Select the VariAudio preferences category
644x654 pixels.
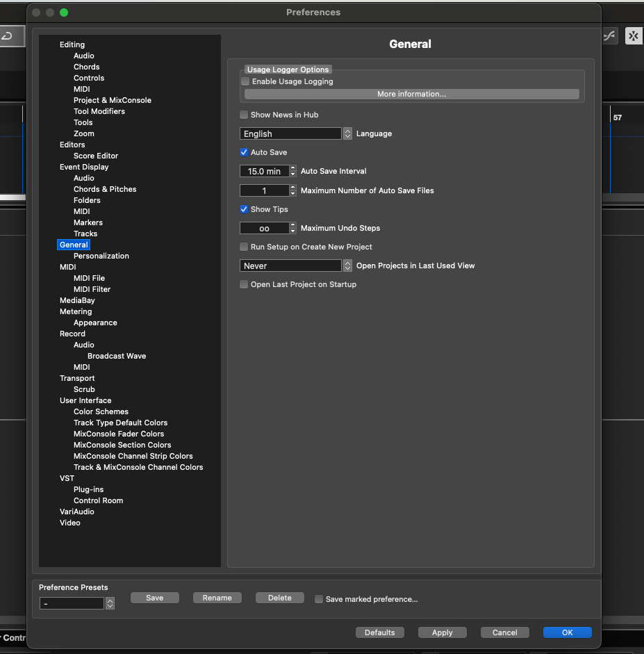[x=76, y=512]
